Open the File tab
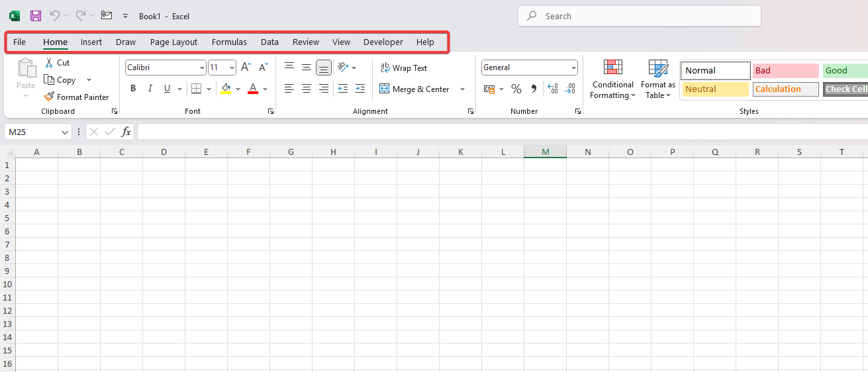Viewport: 868px width, 372px height. coord(19,42)
